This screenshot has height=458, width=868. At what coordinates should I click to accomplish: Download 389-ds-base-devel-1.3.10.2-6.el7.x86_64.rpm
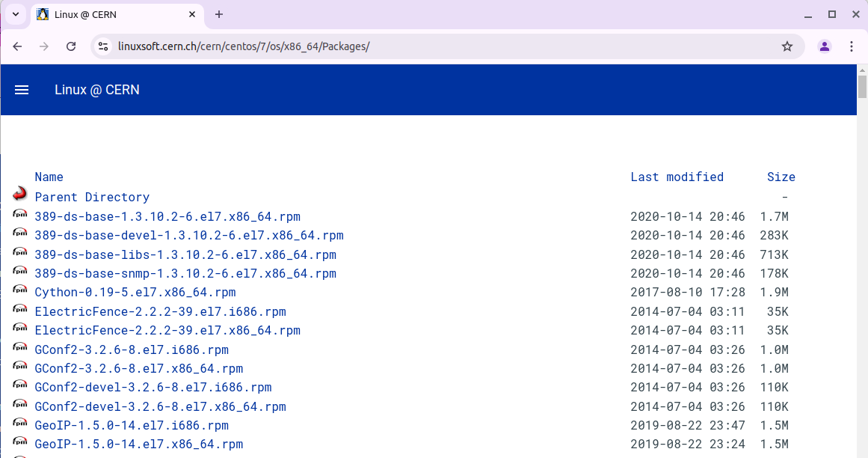[x=188, y=236]
